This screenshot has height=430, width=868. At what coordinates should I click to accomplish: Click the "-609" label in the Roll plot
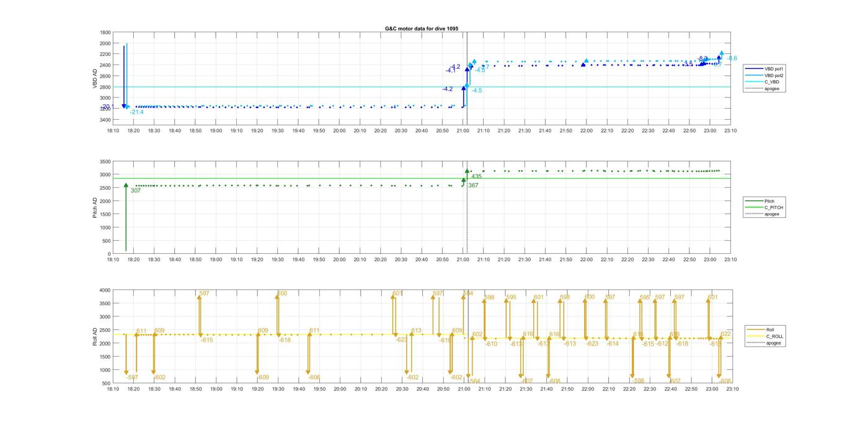pos(262,377)
